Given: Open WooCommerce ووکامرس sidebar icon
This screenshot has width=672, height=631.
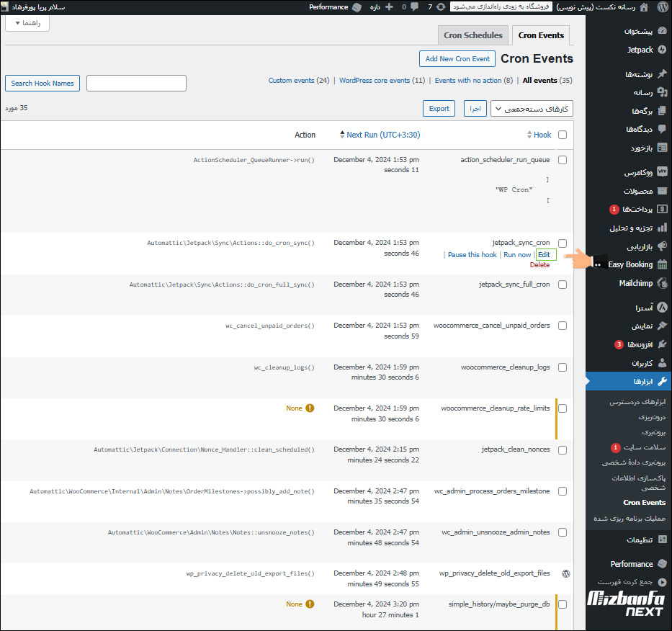Looking at the screenshot, I should 662,172.
